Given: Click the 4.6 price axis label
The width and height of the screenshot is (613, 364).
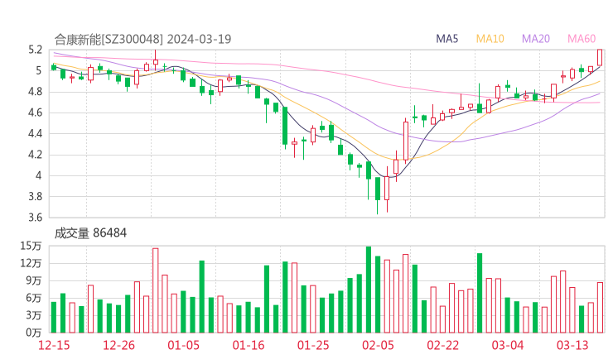Looking at the screenshot, I should [x=35, y=113].
